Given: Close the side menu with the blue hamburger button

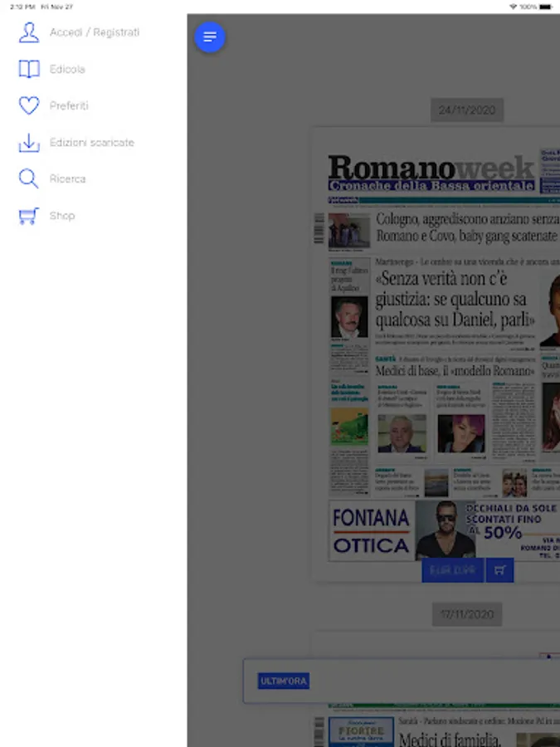Looking at the screenshot, I should point(210,37).
